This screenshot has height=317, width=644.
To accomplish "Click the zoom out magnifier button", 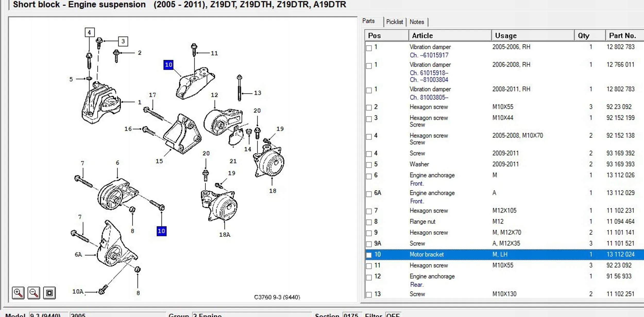I will coord(34,293).
